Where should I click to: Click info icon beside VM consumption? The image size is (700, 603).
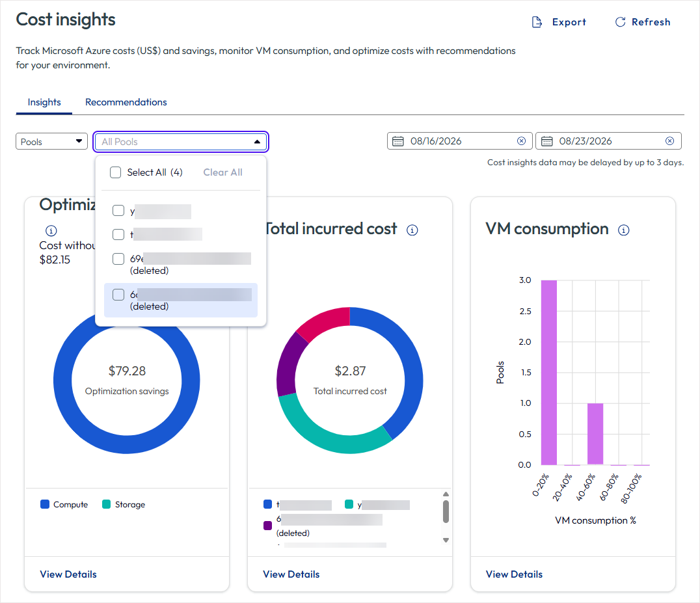pyautogui.click(x=624, y=230)
